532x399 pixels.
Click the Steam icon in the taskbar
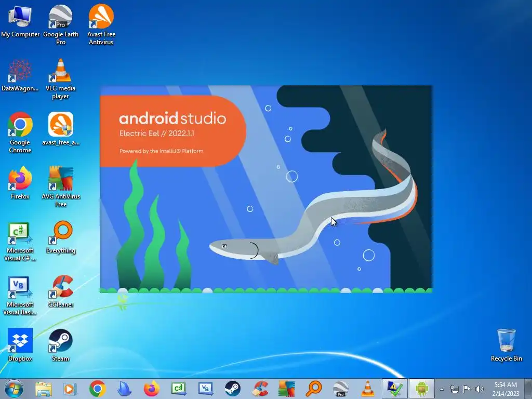click(x=232, y=389)
